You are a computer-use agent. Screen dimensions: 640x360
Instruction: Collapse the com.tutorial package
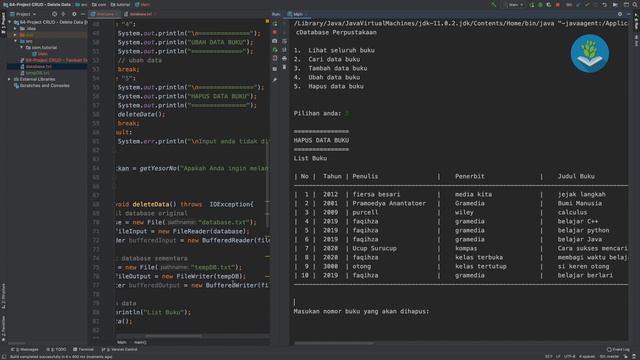[22, 47]
